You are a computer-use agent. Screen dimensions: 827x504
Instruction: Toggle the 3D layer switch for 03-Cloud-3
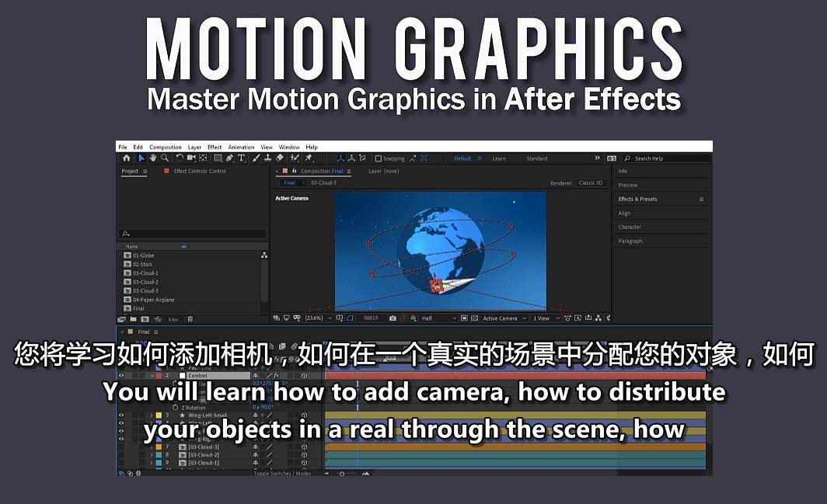305,447
